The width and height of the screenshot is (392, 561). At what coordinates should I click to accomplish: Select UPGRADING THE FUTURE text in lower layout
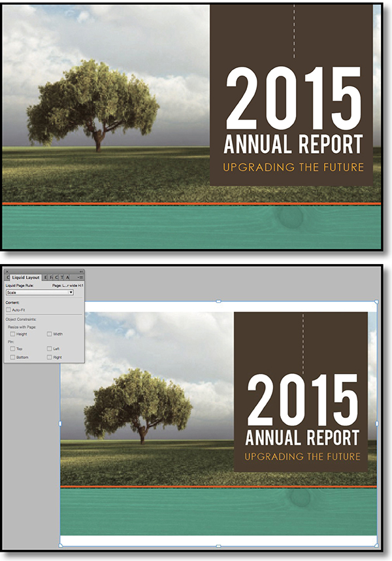point(302,457)
